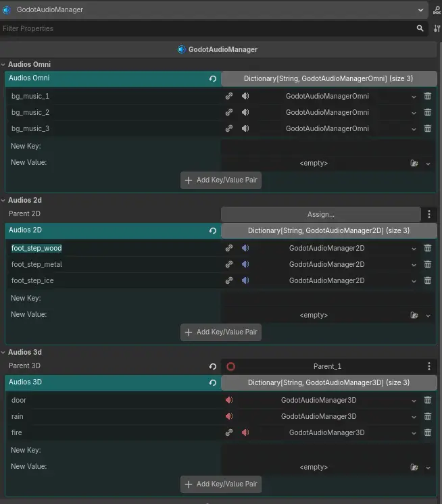Viewport: 442px width, 504px height.
Task: Revert the Audios 3D property
Action: tap(212, 383)
